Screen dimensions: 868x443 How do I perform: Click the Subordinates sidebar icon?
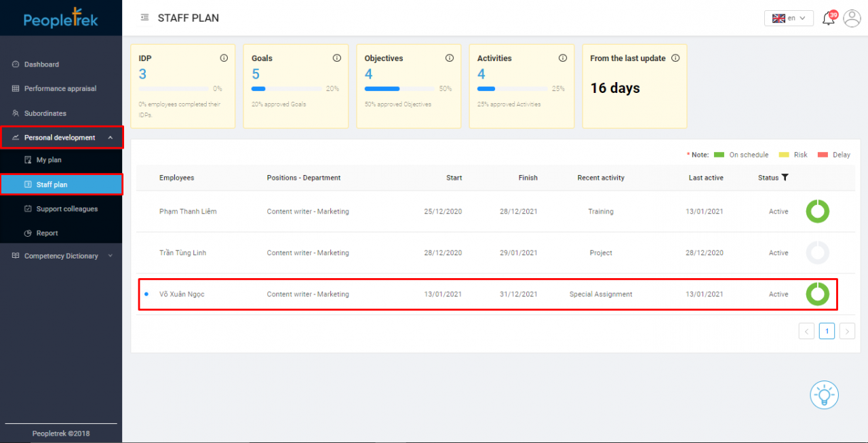point(15,113)
